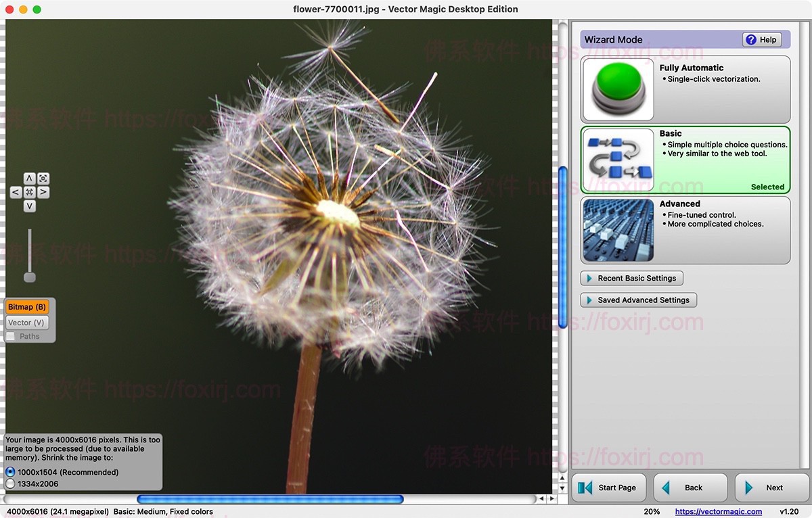Select Fully Automatic vectorization mode icon
Image resolution: width=812 pixels, height=518 pixels.
coord(617,89)
